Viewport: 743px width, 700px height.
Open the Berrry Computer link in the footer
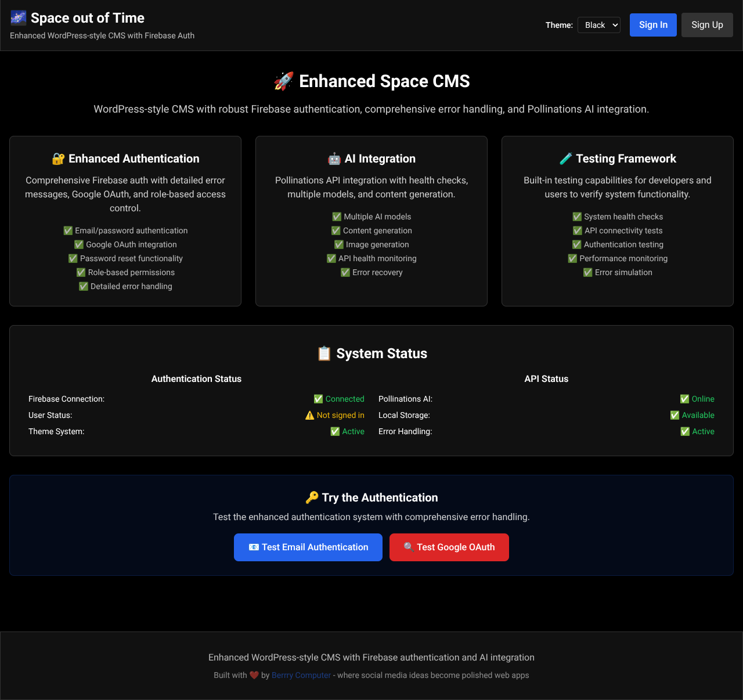[301, 675]
